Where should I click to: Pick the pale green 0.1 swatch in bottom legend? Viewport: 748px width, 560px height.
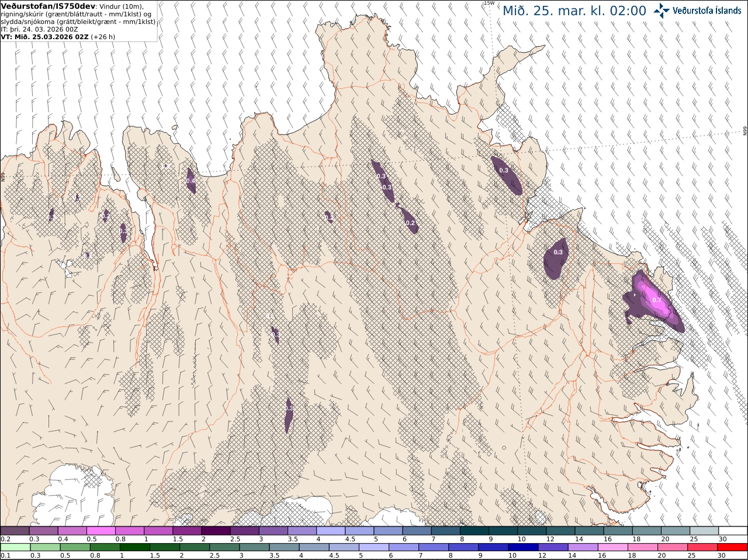[x=15, y=547]
